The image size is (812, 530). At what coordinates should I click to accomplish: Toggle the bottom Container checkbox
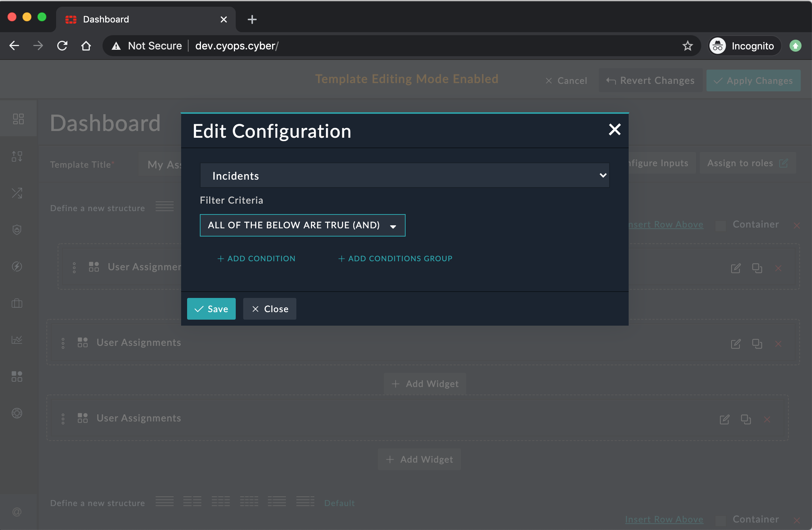[720, 520]
